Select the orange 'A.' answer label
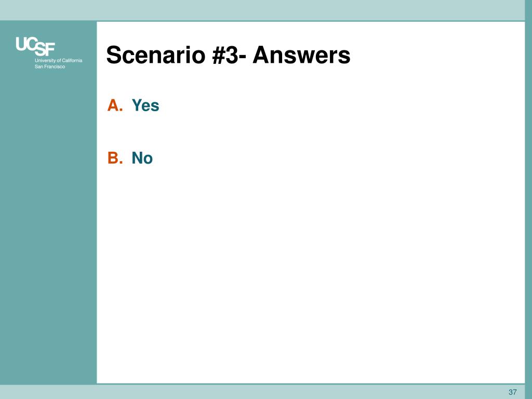532x399 pixels. coord(115,105)
